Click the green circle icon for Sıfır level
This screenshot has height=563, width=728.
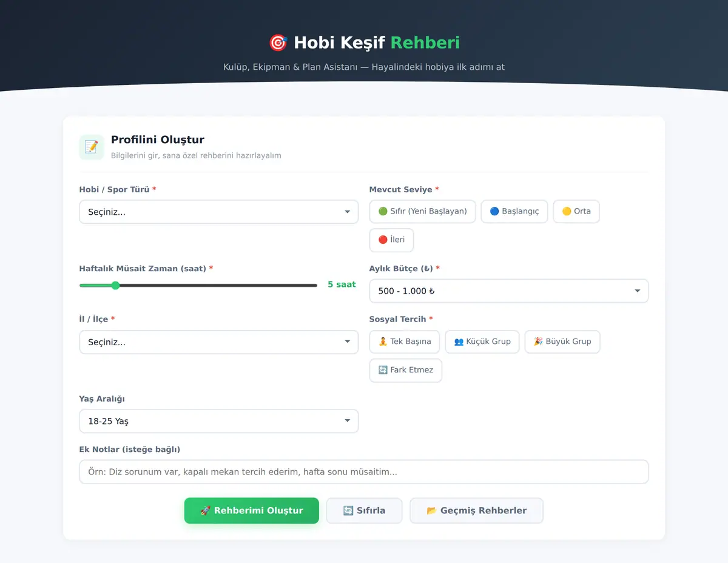coord(383,212)
